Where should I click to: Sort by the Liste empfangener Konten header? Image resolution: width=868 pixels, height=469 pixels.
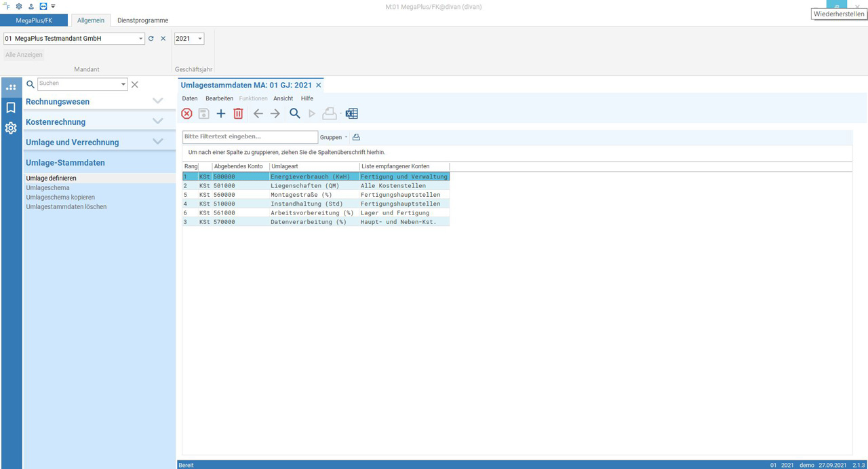click(404, 166)
